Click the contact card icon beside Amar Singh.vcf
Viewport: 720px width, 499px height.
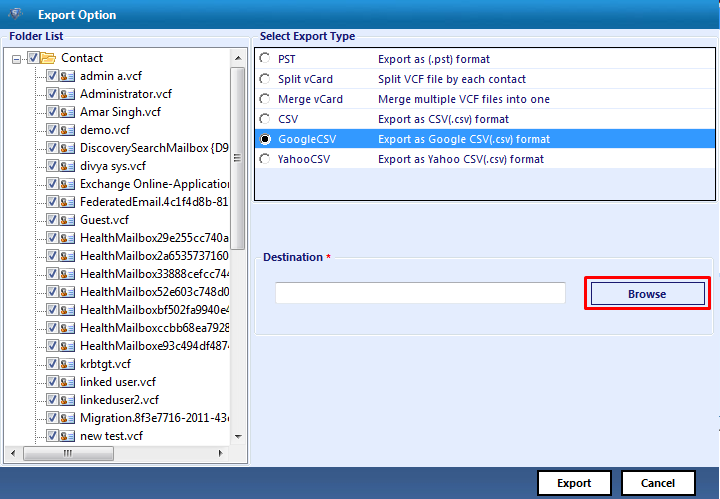tap(67, 112)
